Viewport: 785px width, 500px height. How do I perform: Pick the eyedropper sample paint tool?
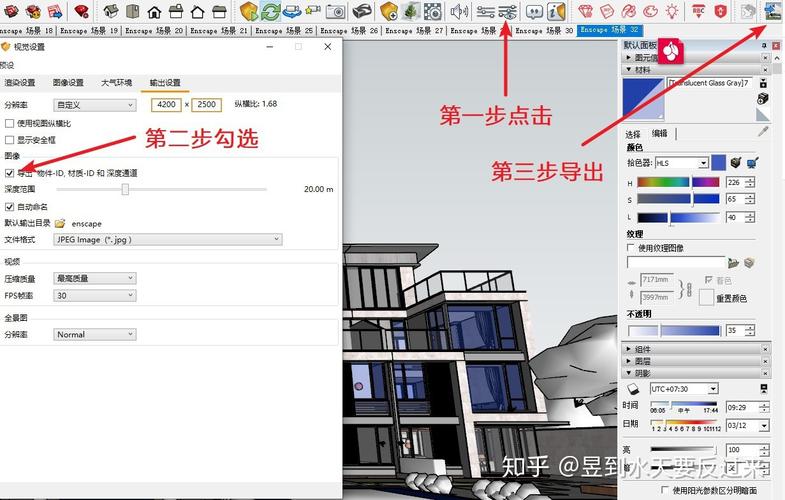(x=763, y=131)
